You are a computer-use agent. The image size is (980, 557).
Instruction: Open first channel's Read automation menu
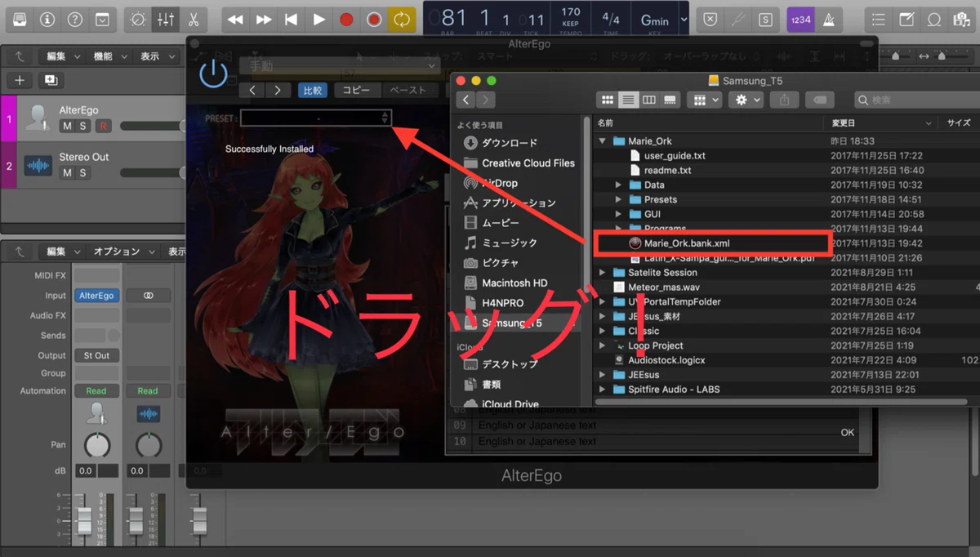click(x=96, y=391)
